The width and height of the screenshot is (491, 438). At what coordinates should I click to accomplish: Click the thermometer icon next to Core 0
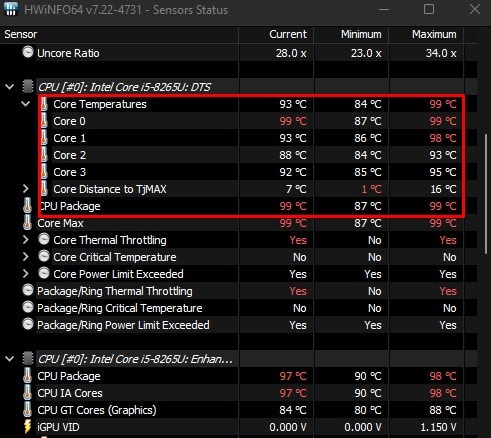coord(44,121)
